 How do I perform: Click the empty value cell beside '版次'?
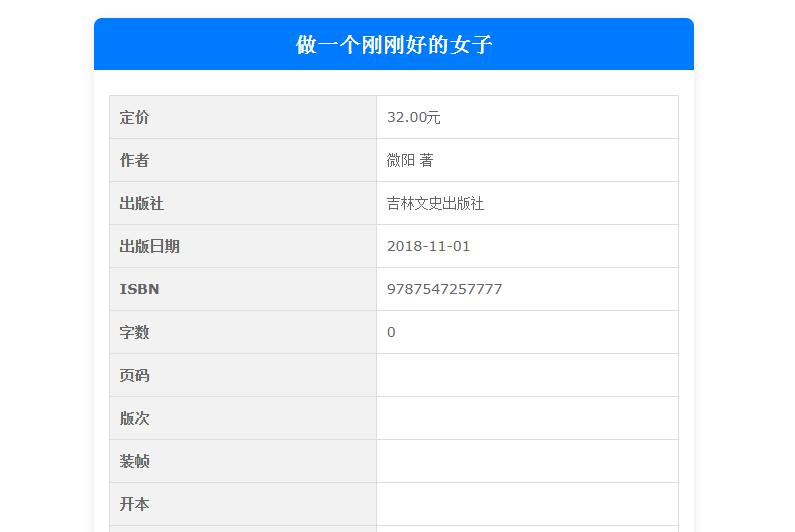pos(527,419)
